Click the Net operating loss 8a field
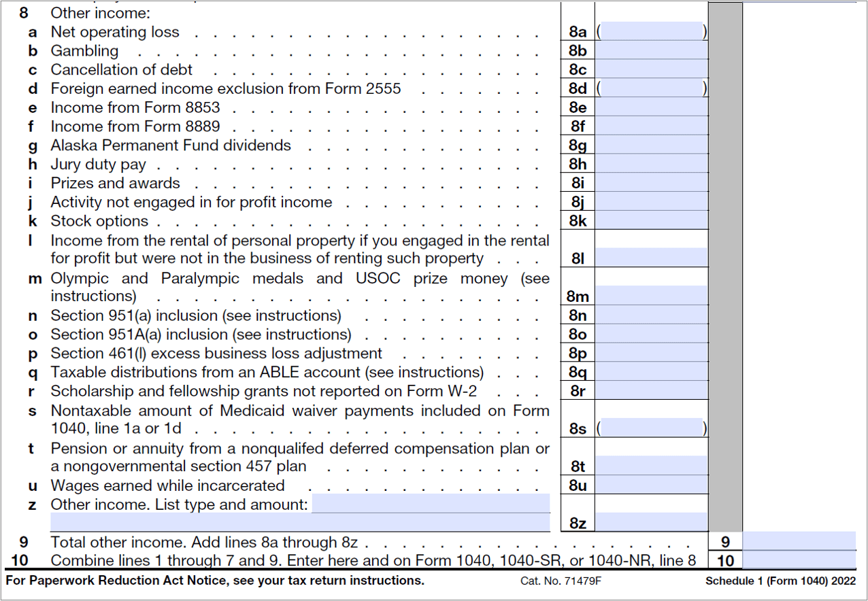 tap(652, 31)
